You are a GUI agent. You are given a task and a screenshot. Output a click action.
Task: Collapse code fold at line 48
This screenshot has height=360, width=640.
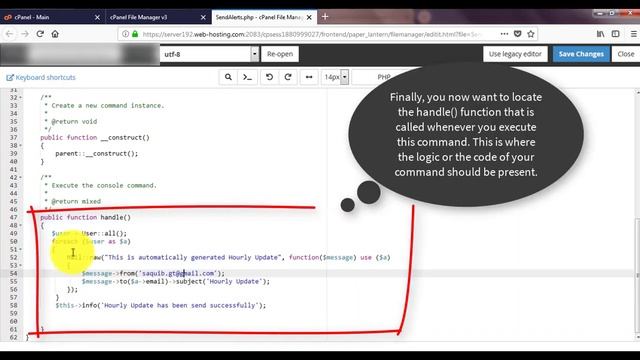20,225
